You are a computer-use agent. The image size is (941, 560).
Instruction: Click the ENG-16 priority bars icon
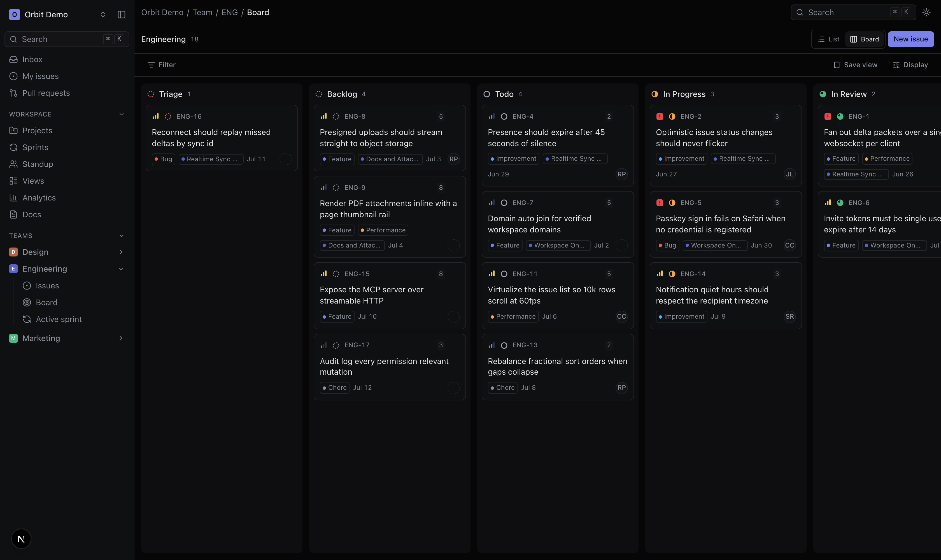(x=155, y=116)
